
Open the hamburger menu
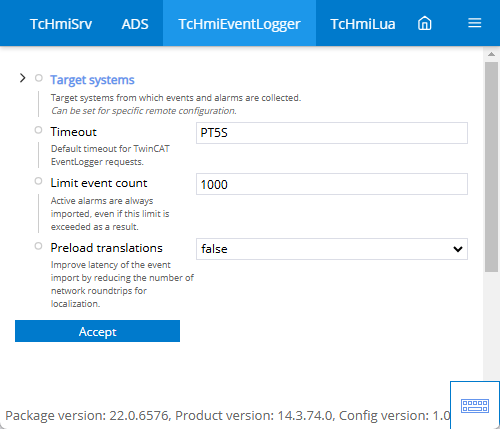click(x=474, y=23)
